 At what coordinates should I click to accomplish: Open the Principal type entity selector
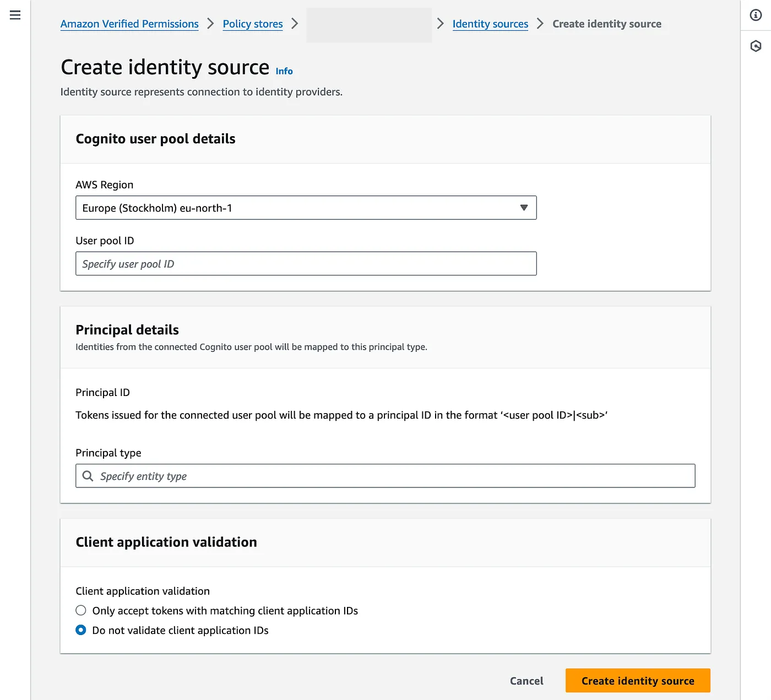[385, 476]
